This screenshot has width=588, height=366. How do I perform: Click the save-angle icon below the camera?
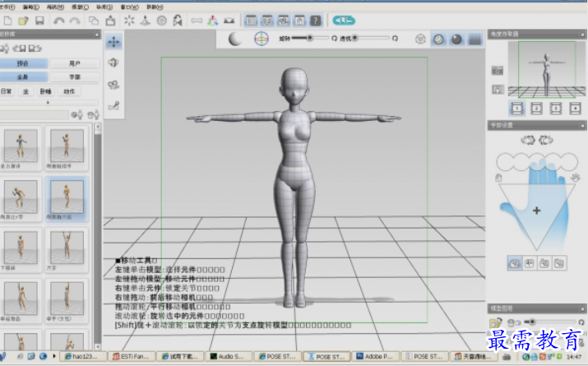tap(498, 90)
